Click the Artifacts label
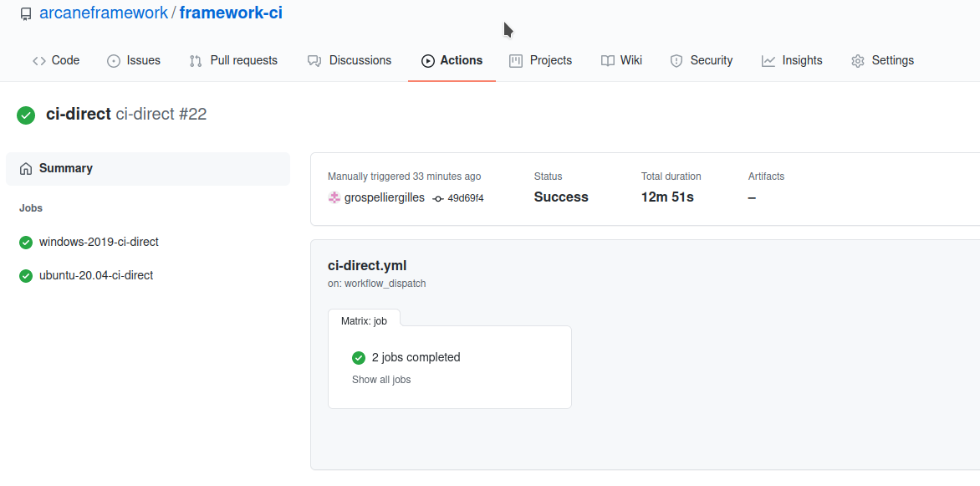Screen dimensions: 980x486 click(766, 176)
